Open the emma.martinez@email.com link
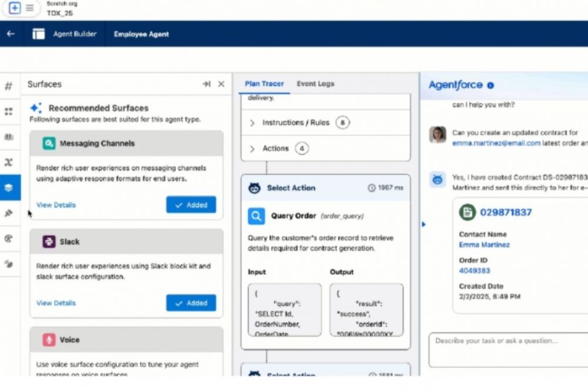 pyautogui.click(x=496, y=143)
